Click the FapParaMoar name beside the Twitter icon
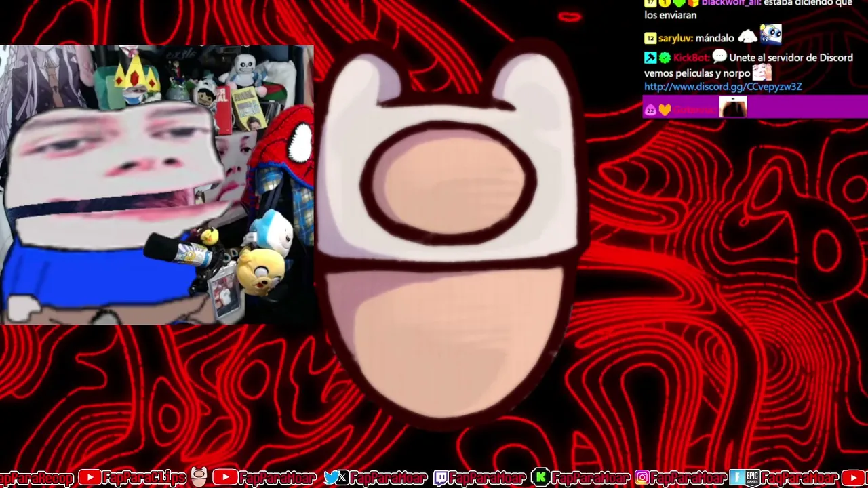868x488 pixels. pyautogui.click(x=388, y=478)
